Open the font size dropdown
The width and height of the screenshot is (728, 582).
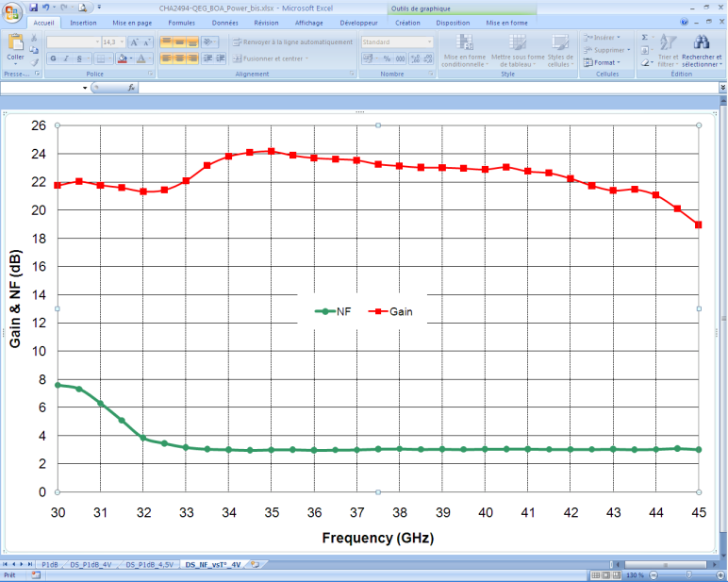tap(121, 42)
